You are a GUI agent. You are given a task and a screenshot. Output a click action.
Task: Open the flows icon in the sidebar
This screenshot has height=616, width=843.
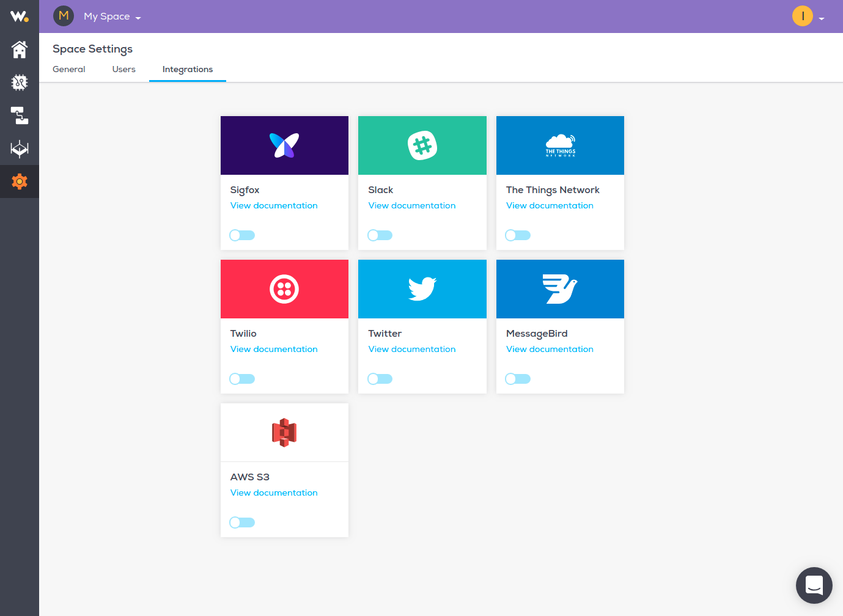20,116
